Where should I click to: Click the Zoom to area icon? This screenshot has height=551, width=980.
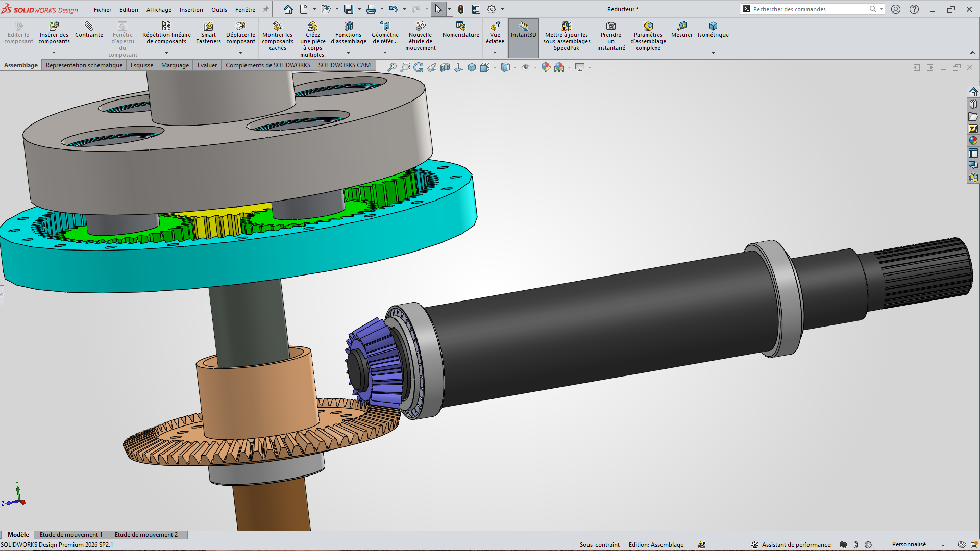[405, 67]
